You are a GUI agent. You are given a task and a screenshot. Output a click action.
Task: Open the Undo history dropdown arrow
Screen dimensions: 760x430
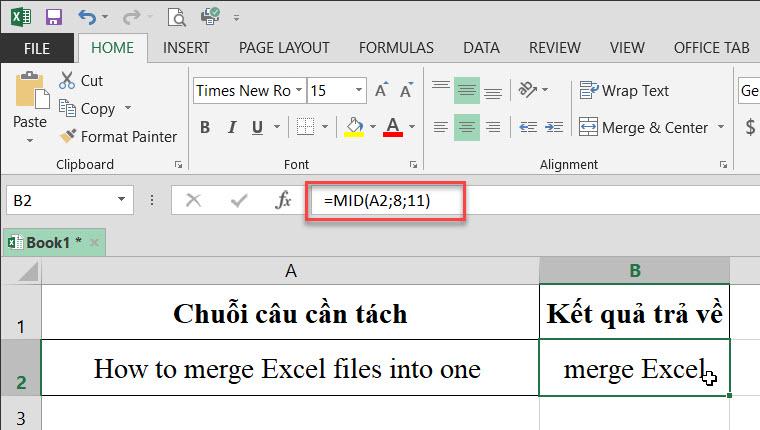[x=105, y=17]
